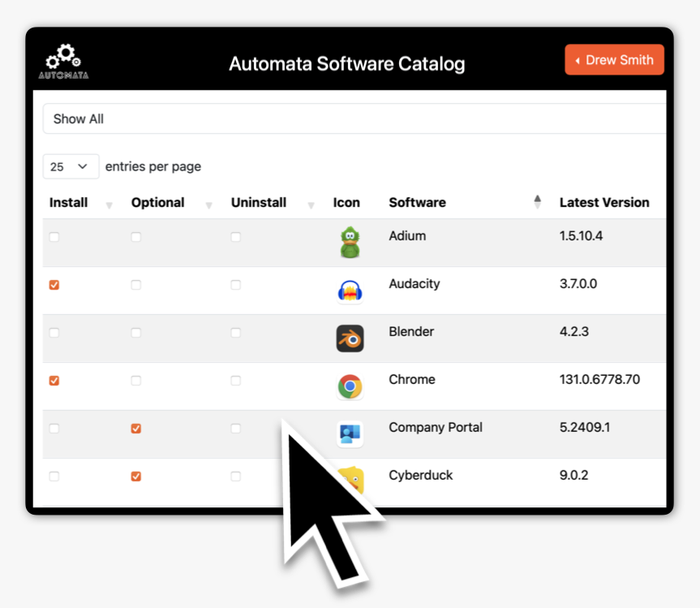Click Audacity version 3.7.0.0
This screenshot has width=700, height=608.
578,283
